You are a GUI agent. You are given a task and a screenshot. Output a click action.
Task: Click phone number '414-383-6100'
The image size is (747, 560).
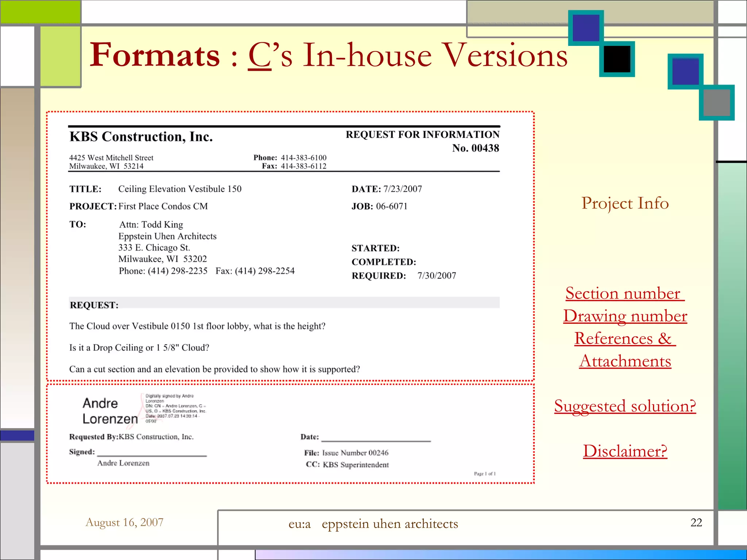(303, 157)
